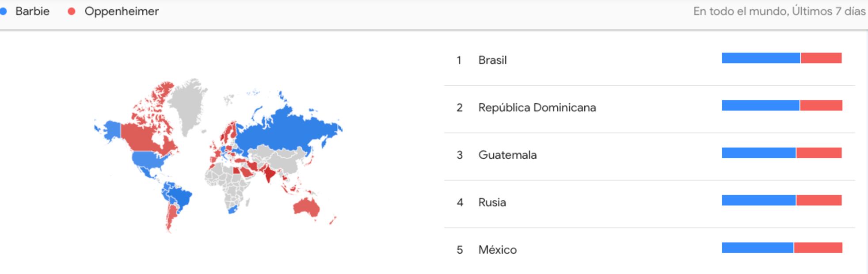868x274 pixels.
Task: Select Australia on the world map
Action: point(306,207)
